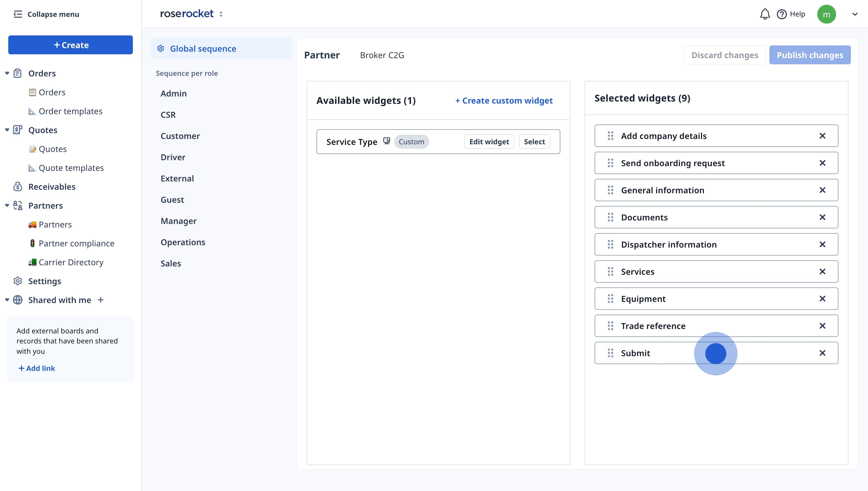
Task: Click Publish changes button
Action: click(809, 55)
